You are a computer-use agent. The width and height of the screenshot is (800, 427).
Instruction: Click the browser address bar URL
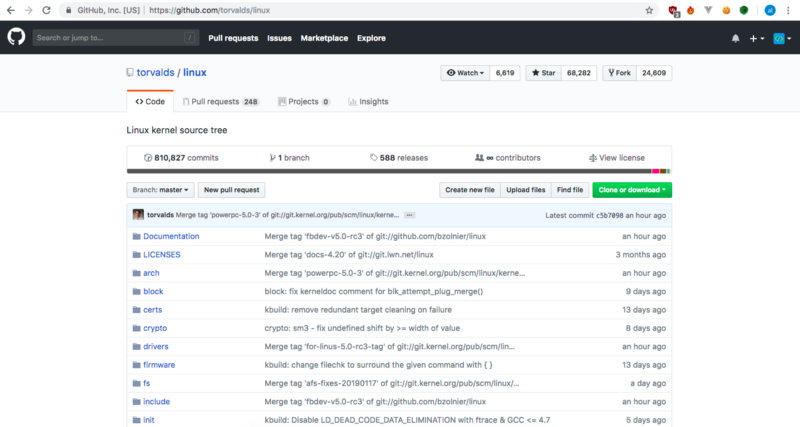tap(209, 10)
